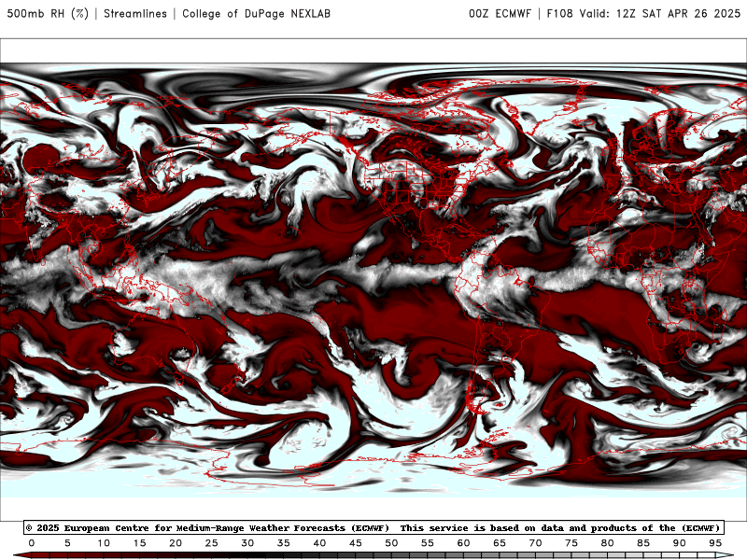Click the 'Streamlines' label in header
Viewport: 747px width, 560px height.
pos(135,13)
